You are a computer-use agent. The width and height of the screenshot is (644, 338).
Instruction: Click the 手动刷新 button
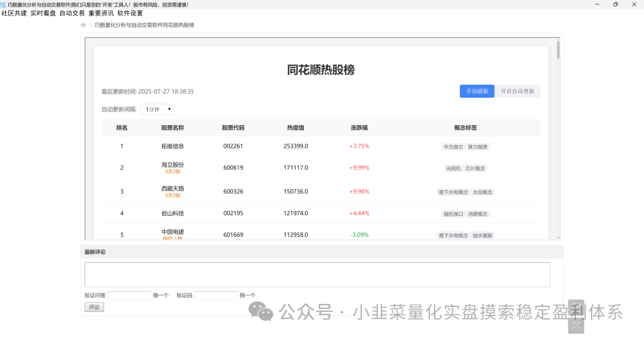click(477, 91)
